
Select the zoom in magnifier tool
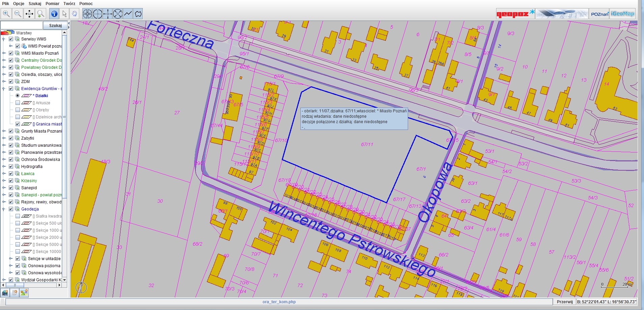(x=6, y=14)
